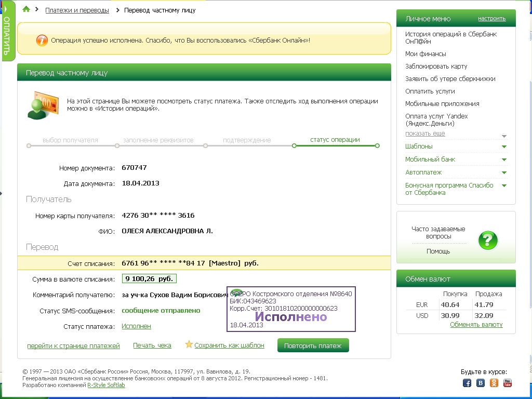Expand the Бонусная программа Спасибо arrow

pyautogui.click(x=504, y=185)
